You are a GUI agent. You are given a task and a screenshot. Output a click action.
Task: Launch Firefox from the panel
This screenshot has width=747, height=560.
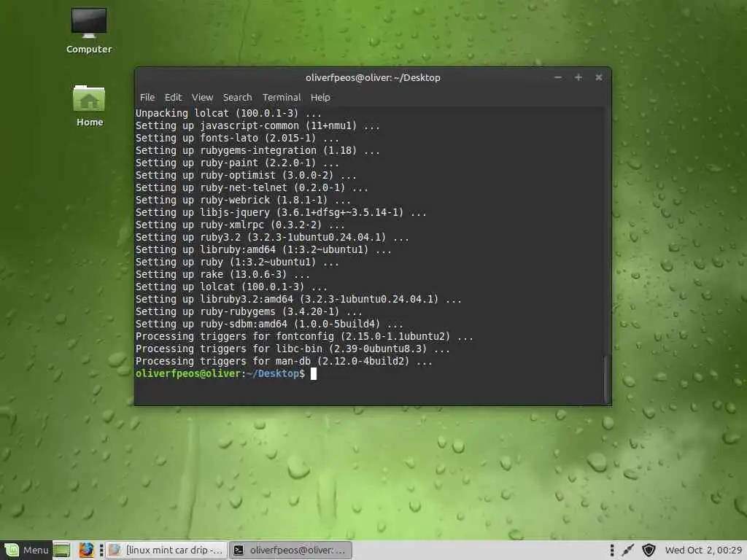(x=86, y=550)
